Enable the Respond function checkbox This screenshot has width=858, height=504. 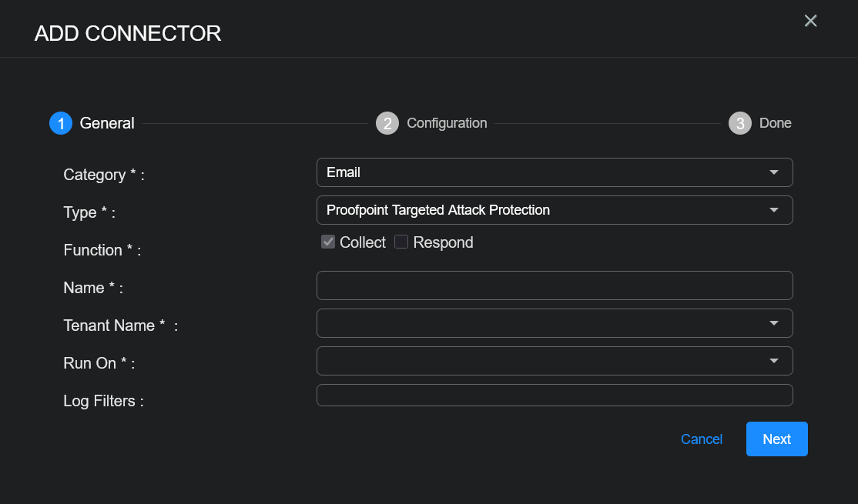[401, 242]
